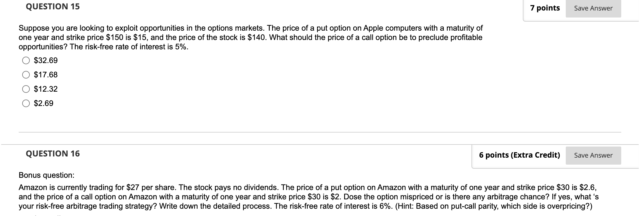Viewport: 644px width, 216px height.
Task: Click the 7 points label
Action: (x=546, y=8)
